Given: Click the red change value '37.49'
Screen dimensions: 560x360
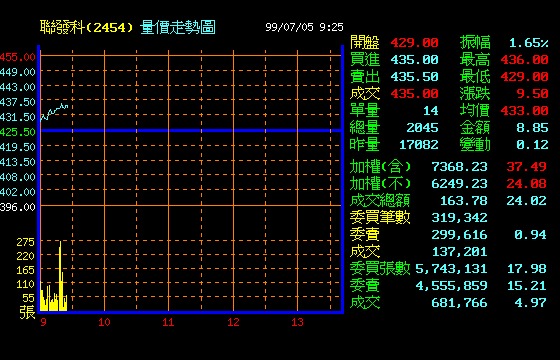Looking at the screenshot, I should (526, 167).
